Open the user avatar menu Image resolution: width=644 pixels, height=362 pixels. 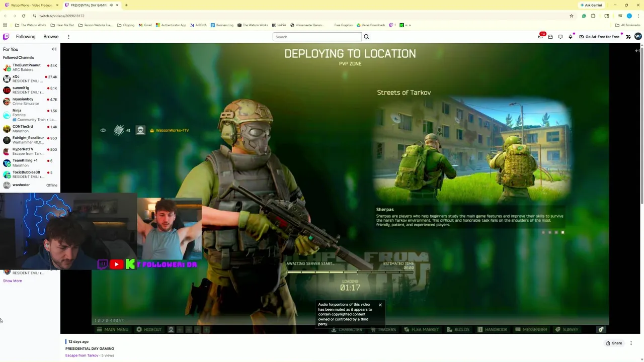pos(638,36)
